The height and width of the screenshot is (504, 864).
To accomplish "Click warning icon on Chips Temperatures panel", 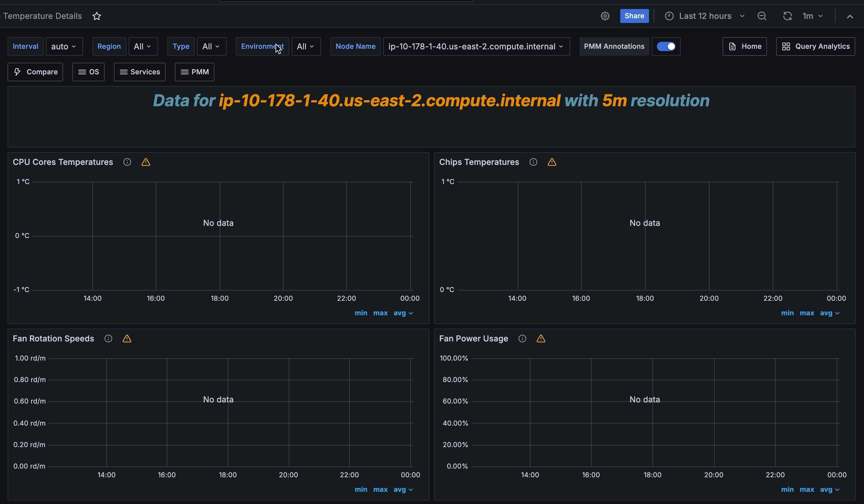I will click(552, 162).
